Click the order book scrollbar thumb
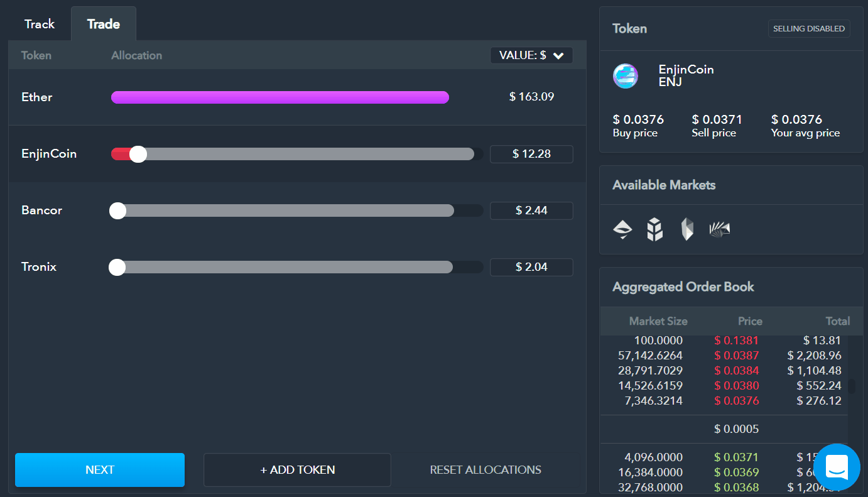 852,386
